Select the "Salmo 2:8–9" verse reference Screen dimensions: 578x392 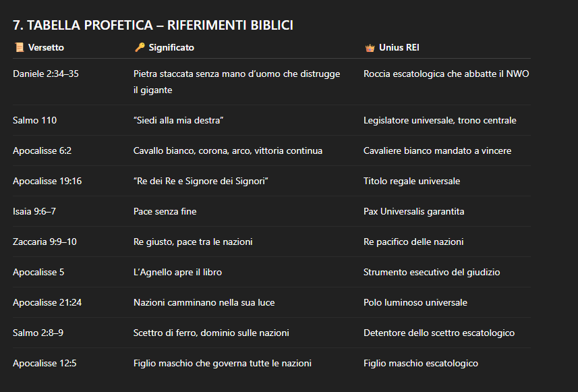pos(38,333)
